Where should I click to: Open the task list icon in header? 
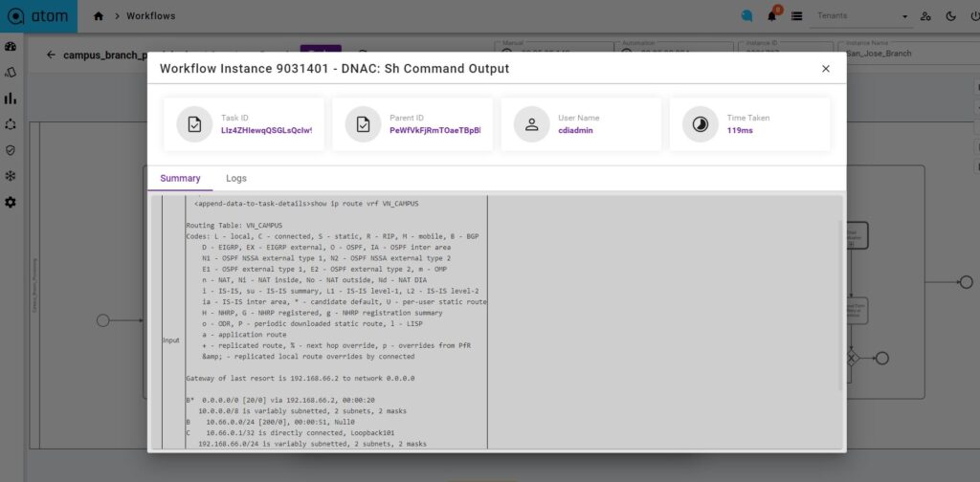pyautogui.click(x=797, y=17)
